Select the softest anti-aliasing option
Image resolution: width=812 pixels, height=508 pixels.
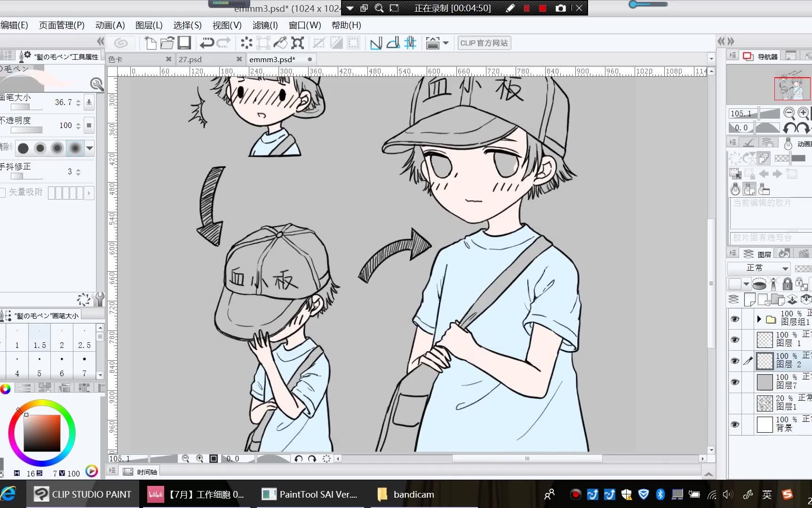75,148
